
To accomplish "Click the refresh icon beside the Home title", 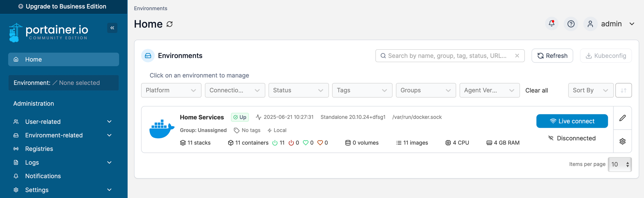I will (x=170, y=24).
